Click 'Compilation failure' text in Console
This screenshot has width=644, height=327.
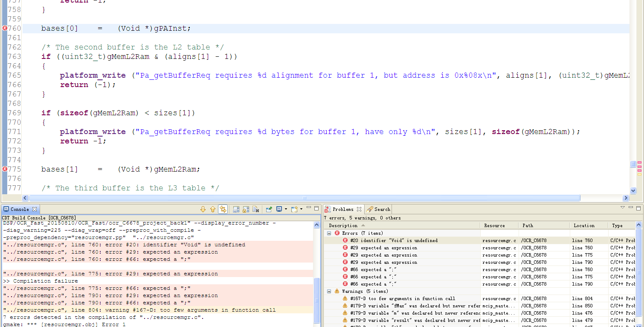45,281
